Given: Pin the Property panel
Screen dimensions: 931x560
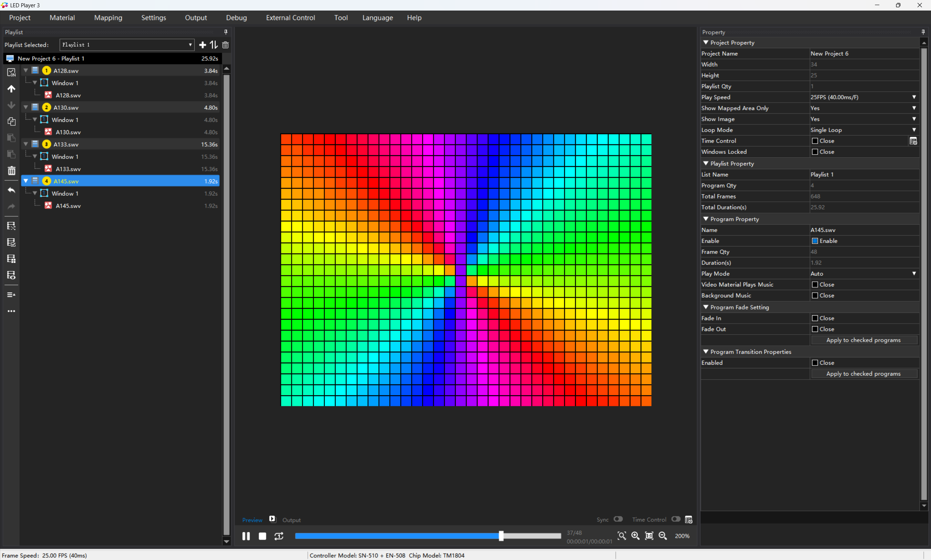Looking at the screenshot, I should click(923, 32).
